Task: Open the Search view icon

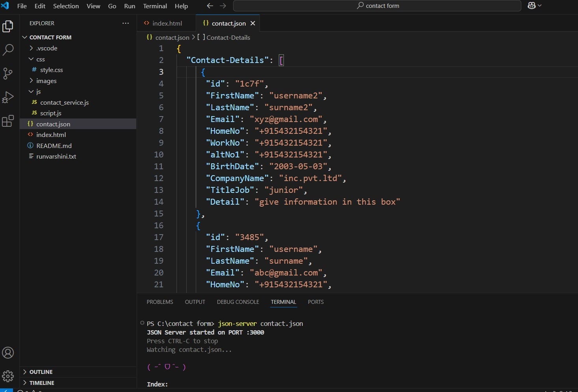Action: click(x=8, y=50)
